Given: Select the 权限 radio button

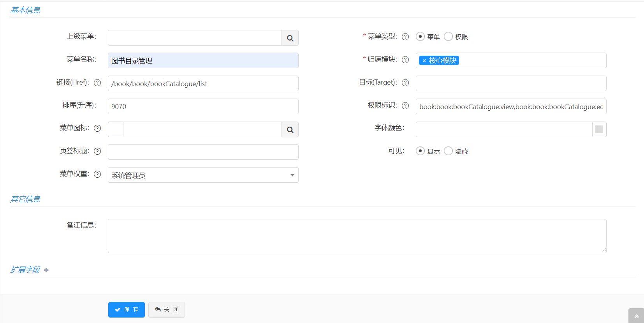Looking at the screenshot, I should click(x=448, y=37).
